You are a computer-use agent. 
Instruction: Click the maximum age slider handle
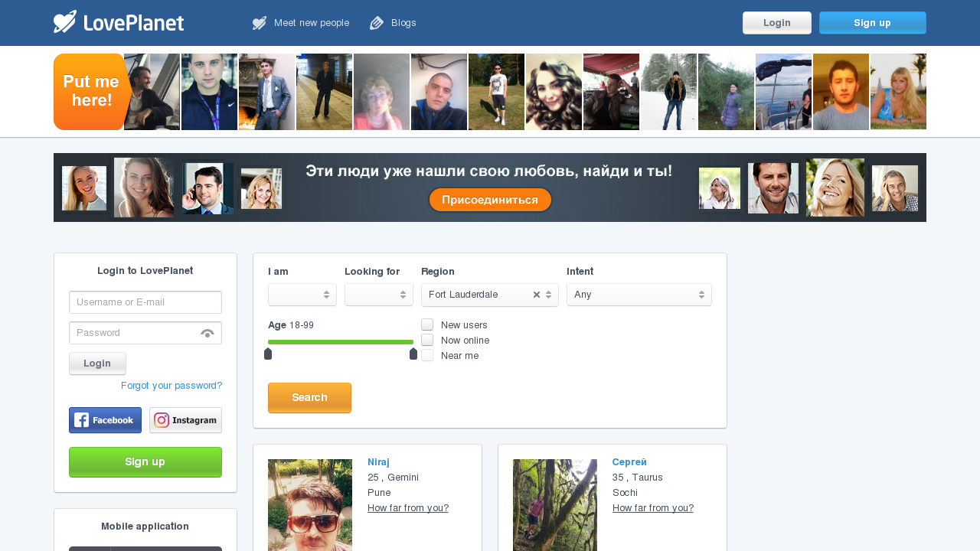tap(413, 354)
